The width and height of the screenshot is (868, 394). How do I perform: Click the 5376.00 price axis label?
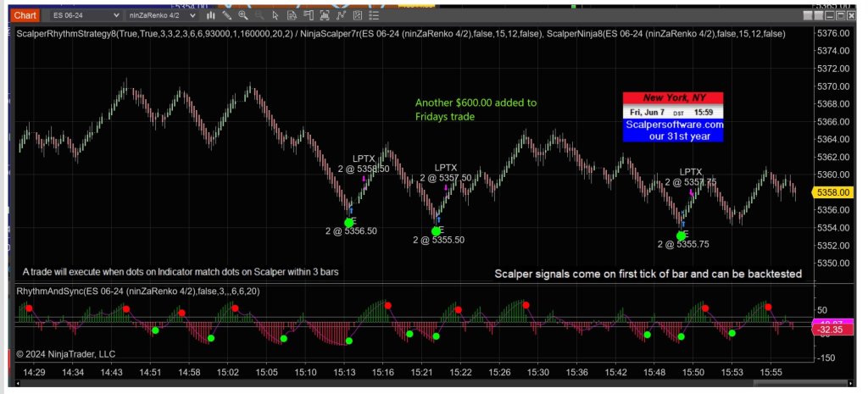pyautogui.click(x=833, y=33)
